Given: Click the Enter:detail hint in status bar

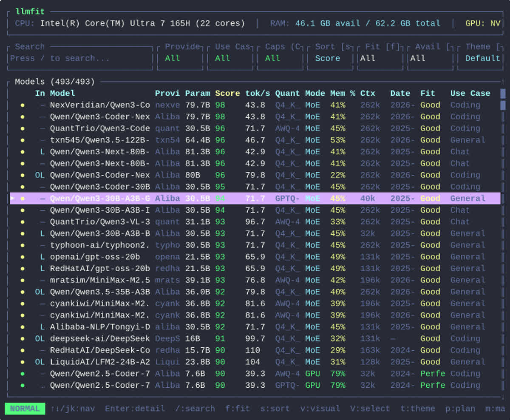Looking at the screenshot, I should pos(135,409).
